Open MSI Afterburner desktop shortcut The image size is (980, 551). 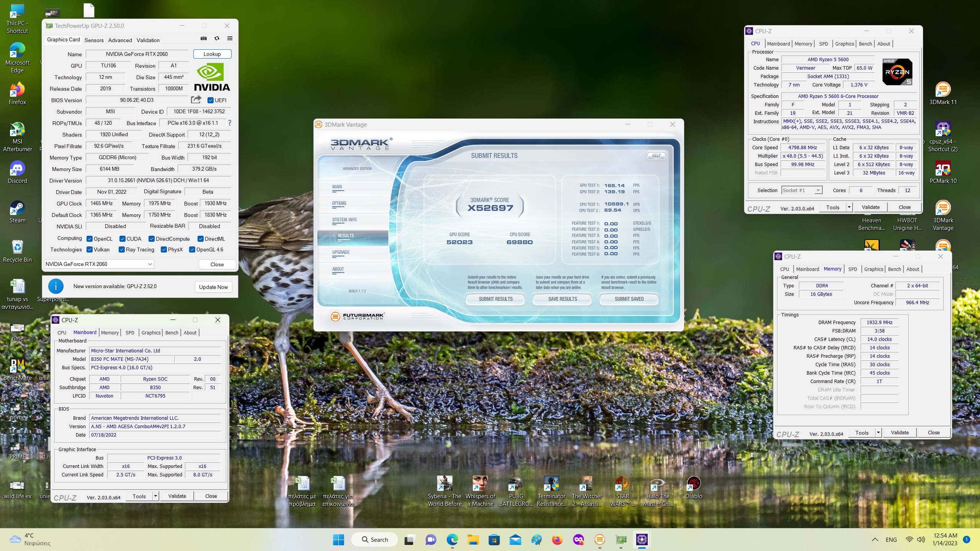coord(17,137)
